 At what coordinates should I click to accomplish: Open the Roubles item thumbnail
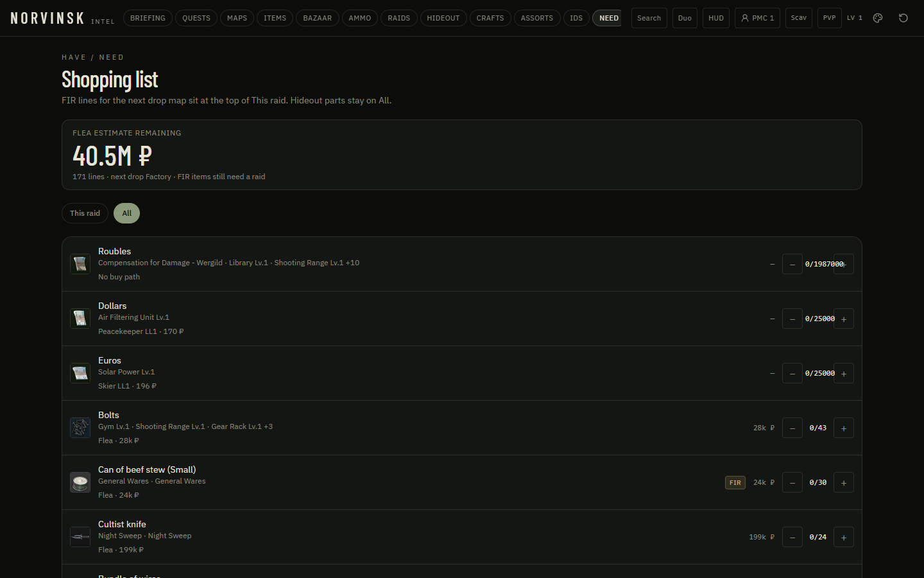point(80,264)
